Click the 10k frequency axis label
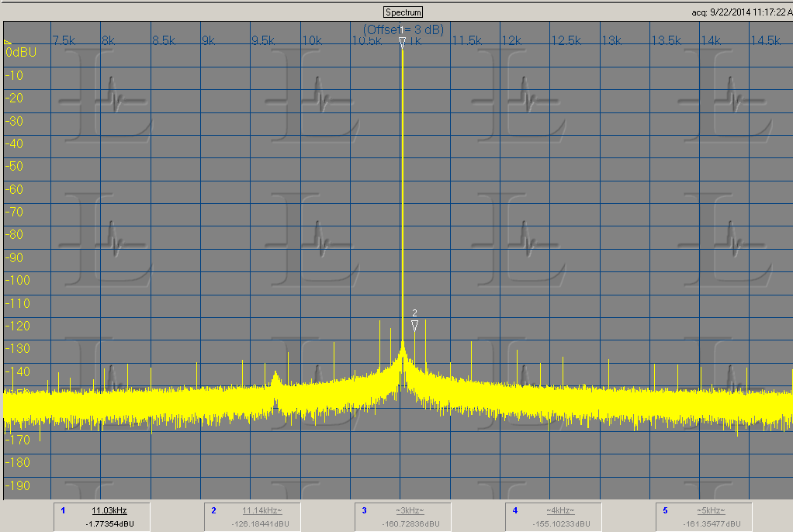Image resolution: width=793 pixels, height=532 pixels. point(312,40)
